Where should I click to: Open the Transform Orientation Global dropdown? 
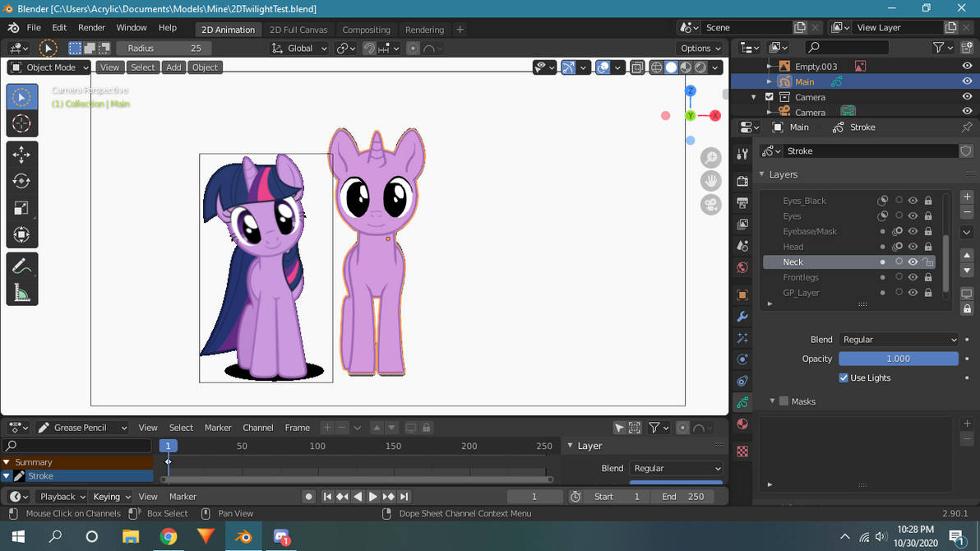point(298,48)
